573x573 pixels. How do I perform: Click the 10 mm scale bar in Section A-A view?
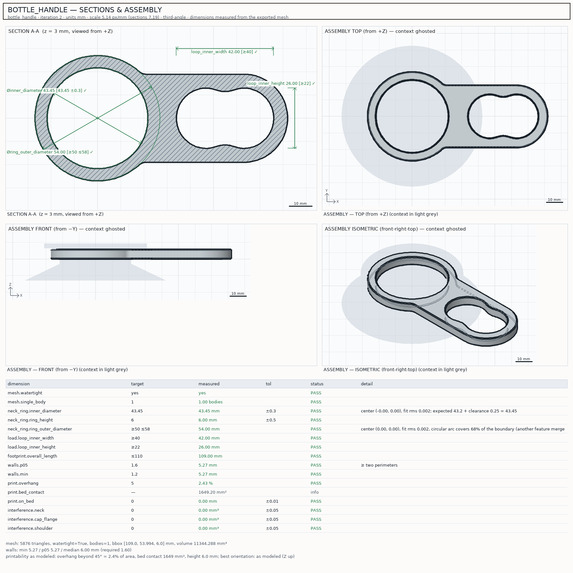(x=300, y=204)
